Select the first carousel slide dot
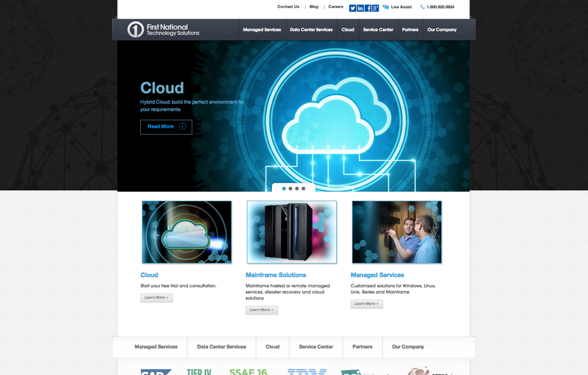The image size is (588, 375). coord(284,189)
